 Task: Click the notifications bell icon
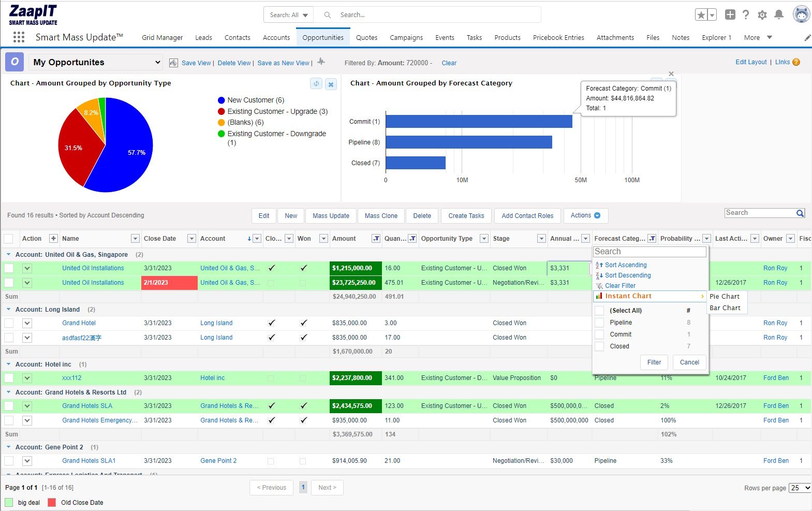click(x=778, y=15)
